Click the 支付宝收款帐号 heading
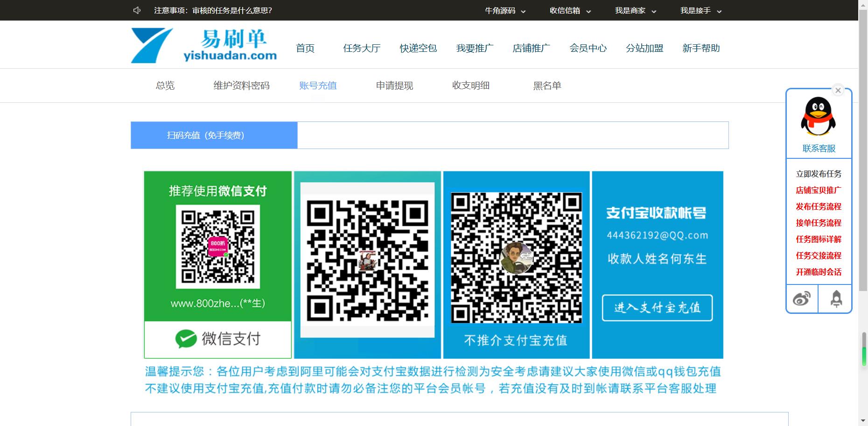 coord(656,213)
